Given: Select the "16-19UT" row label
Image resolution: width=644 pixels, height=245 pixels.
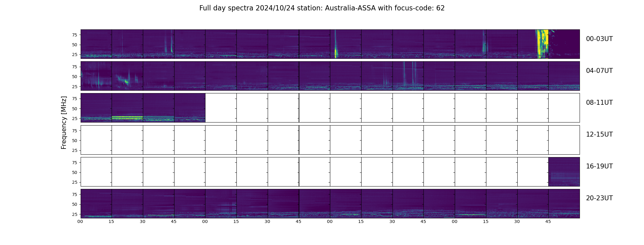Looking at the screenshot, I should tap(599, 166).
